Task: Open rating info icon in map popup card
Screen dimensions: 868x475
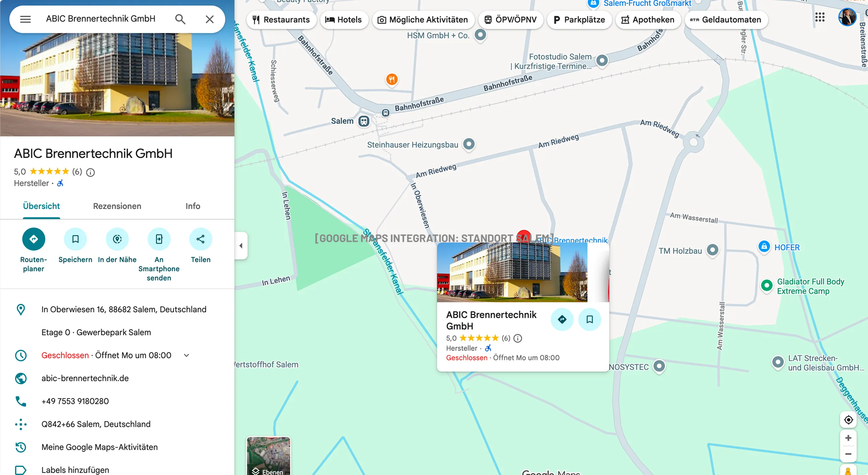Action: point(518,338)
